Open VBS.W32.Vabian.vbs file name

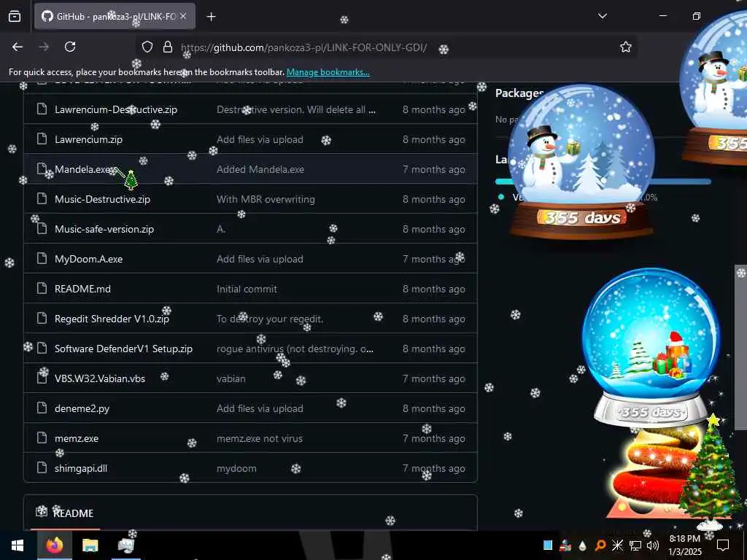pos(100,378)
